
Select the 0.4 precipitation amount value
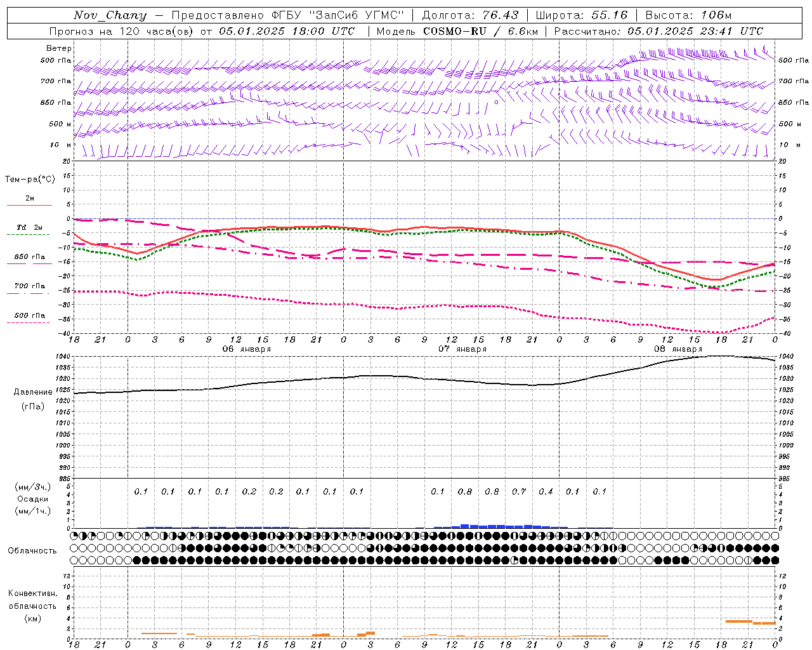[x=546, y=491]
